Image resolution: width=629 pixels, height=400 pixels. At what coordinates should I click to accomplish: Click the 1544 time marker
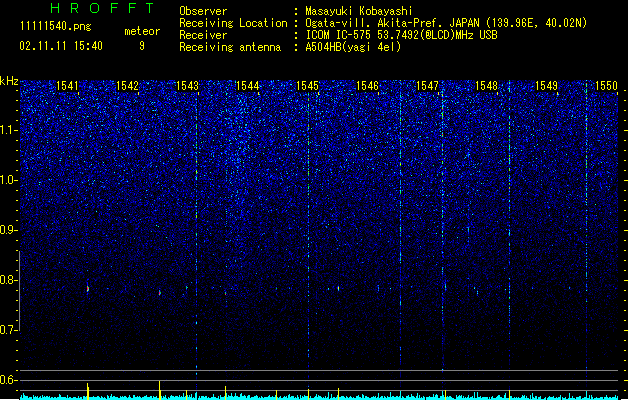(x=248, y=86)
